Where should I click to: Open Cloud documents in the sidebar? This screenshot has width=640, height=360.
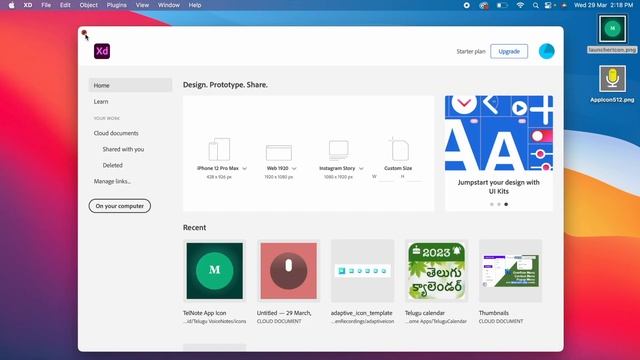pyautogui.click(x=116, y=133)
